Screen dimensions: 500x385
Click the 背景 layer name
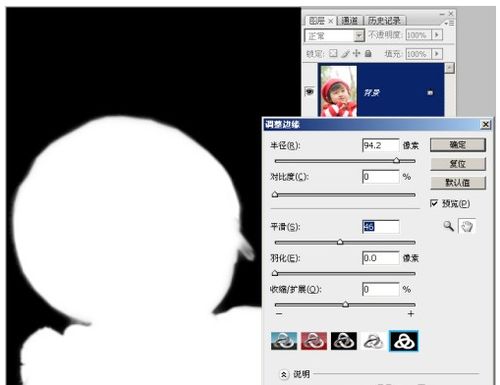[371, 92]
